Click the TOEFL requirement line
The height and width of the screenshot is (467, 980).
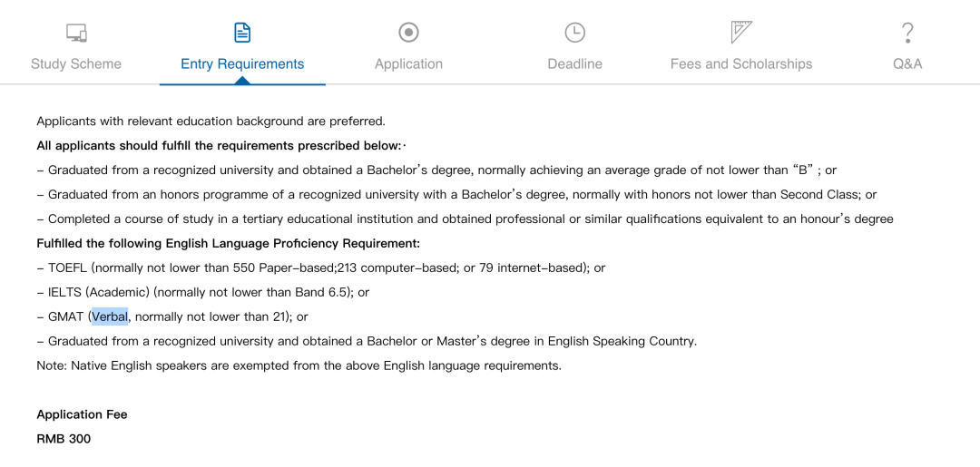tap(321, 268)
